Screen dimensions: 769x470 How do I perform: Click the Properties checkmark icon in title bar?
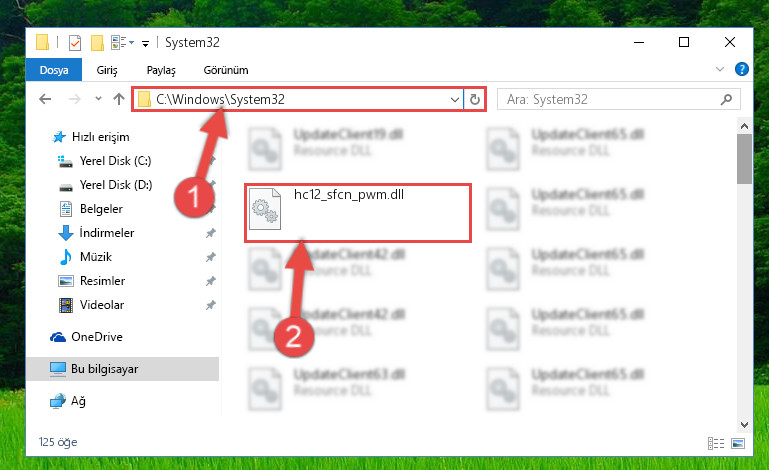click(75, 43)
